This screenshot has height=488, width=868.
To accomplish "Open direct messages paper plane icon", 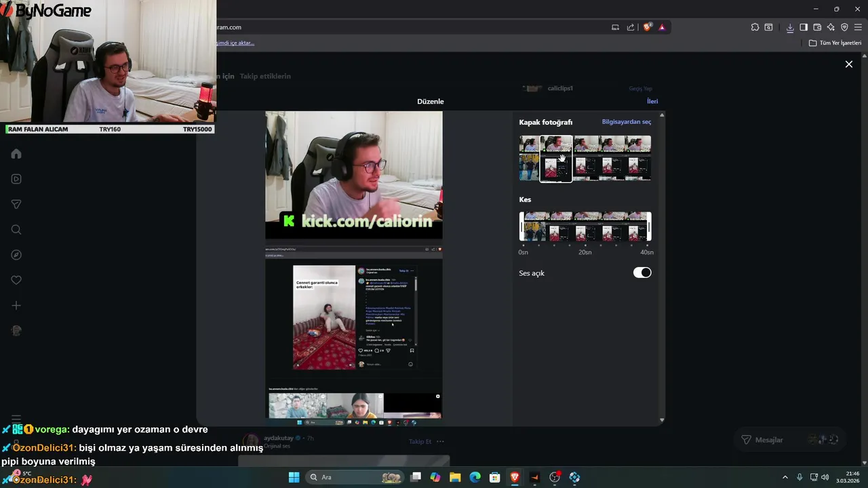I will [16, 204].
